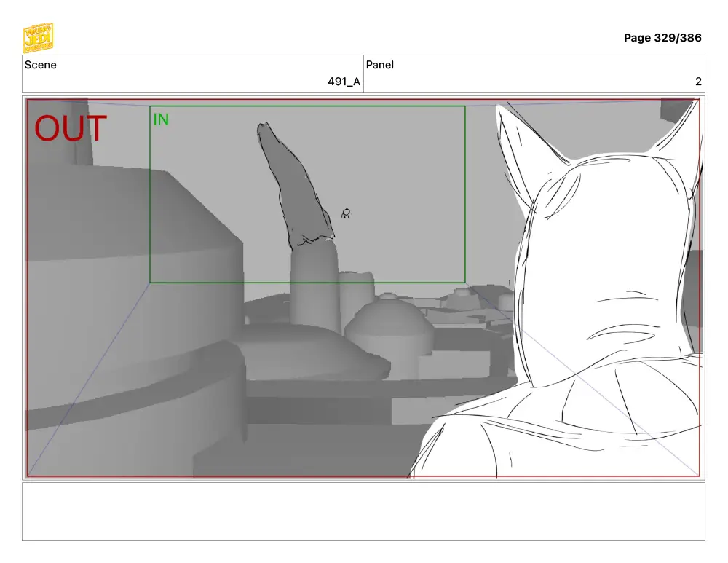Click the red "OUT" camera frame label

pyautogui.click(x=71, y=128)
